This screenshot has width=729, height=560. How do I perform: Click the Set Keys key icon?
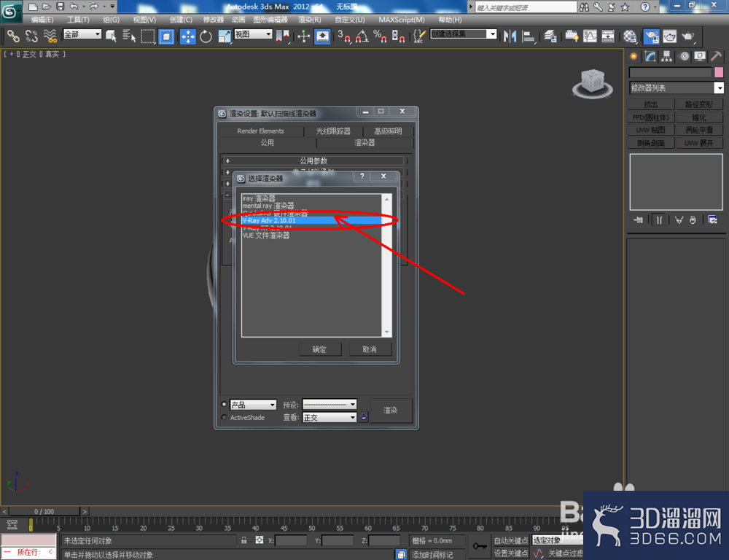pyautogui.click(x=480, y=546)
